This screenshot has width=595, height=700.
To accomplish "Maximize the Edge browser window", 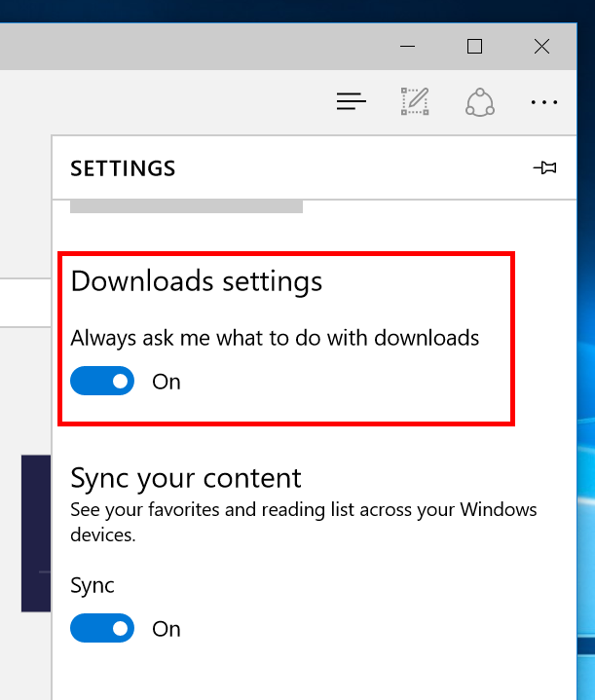I will coord(474,46).
